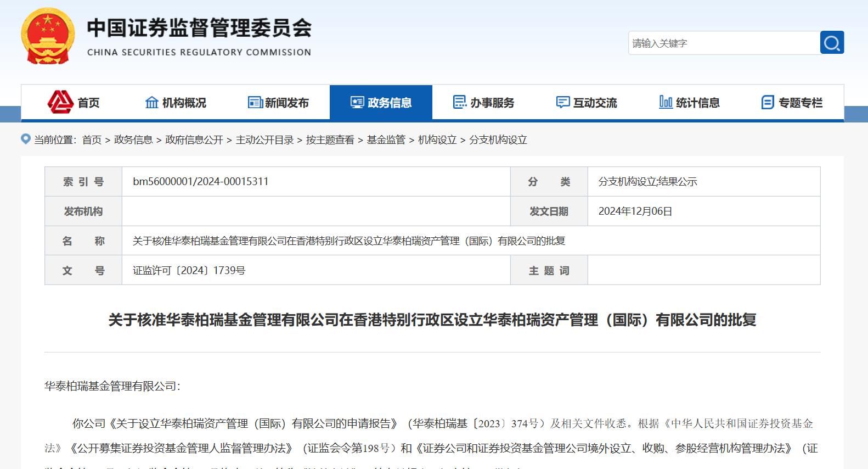Viewport: 868px width, 469px height.
Task: Click the category value 分支机构设立;结果公示
Action: (x=647, y=182)
